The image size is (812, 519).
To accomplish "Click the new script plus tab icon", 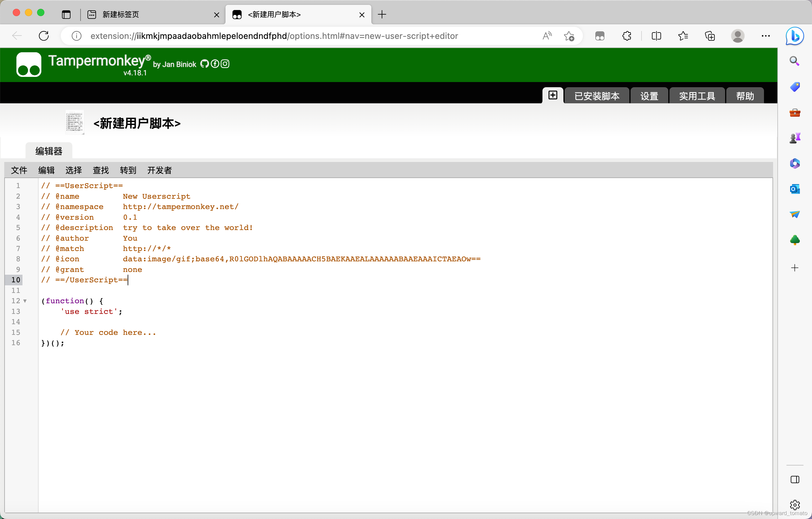I will (x=553, y=95).
